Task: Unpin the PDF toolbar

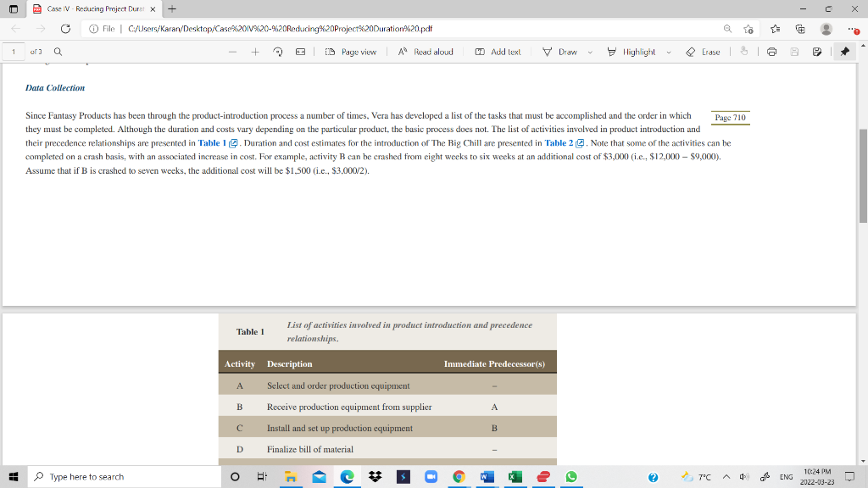Action: [x=844, y=52]
